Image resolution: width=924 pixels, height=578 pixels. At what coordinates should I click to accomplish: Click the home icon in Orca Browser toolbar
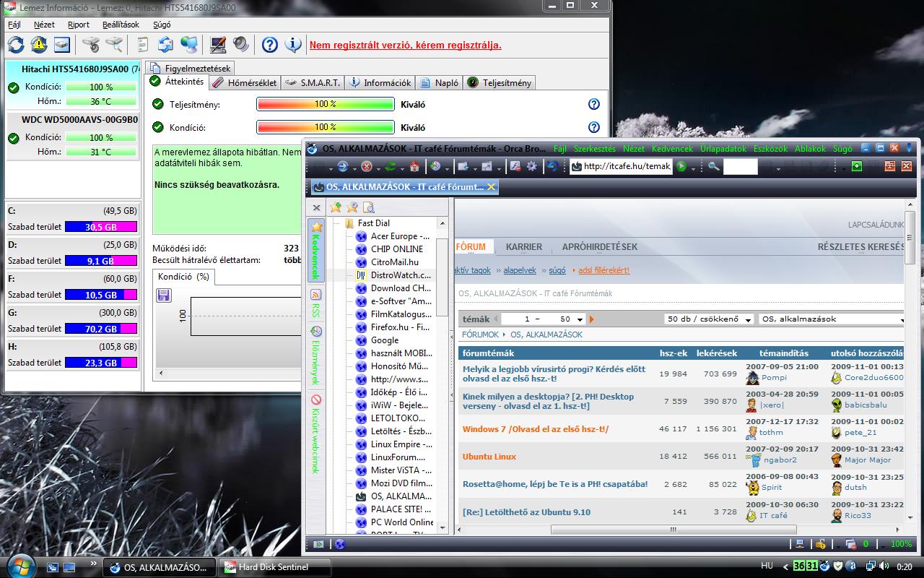[x=414, y=167]
